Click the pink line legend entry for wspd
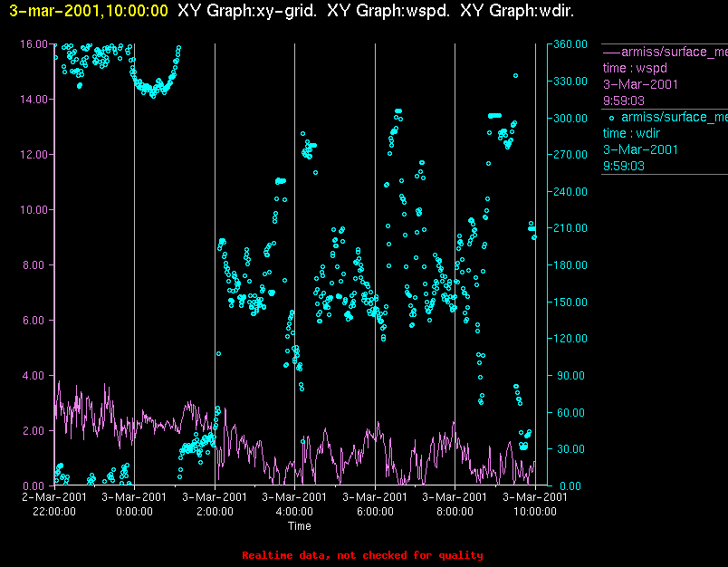The width and height of the screenshot is (728, 567). (x=665, y=52)
